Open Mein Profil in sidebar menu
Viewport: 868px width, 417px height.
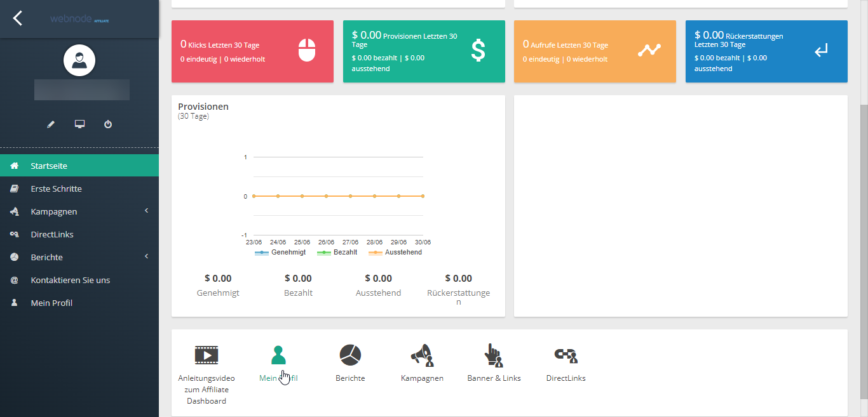(51, 303)
